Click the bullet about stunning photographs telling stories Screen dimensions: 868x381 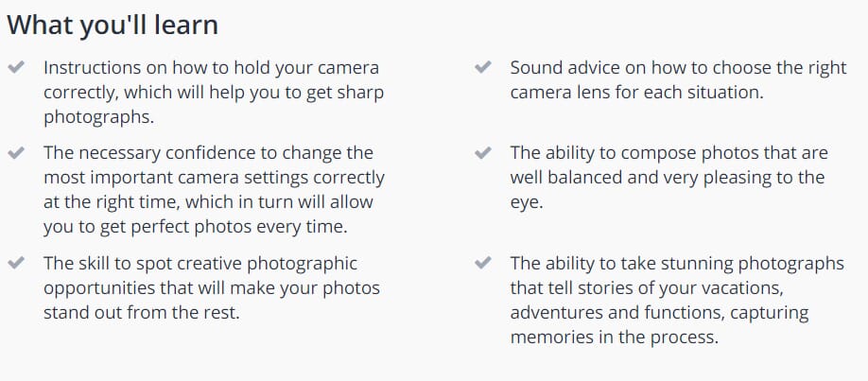point(677,300)
